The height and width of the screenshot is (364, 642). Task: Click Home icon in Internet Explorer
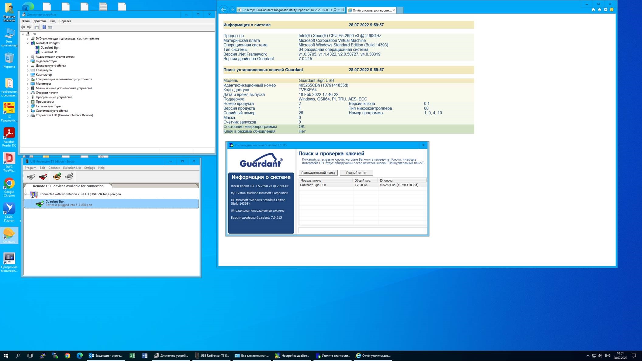click(593, 10)
